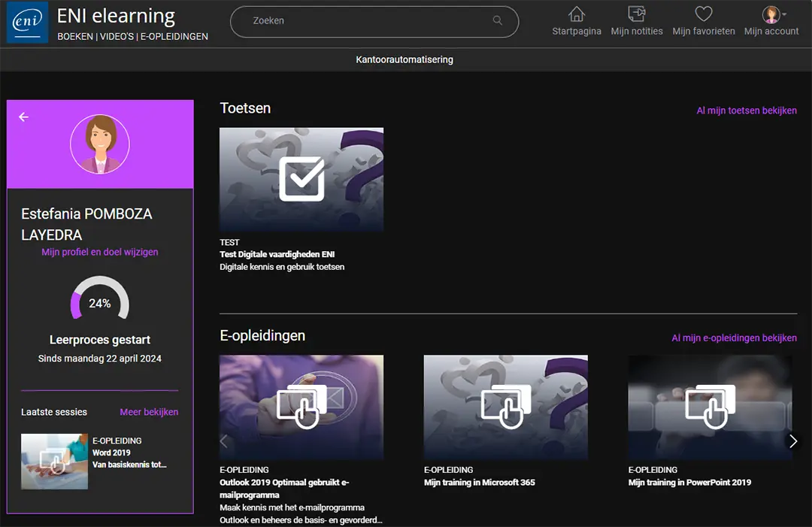Image resolution: width=812 pixels, height=527 pixels.
Task: Select Kantoorautomatisering category
Action: click(404, 59)
